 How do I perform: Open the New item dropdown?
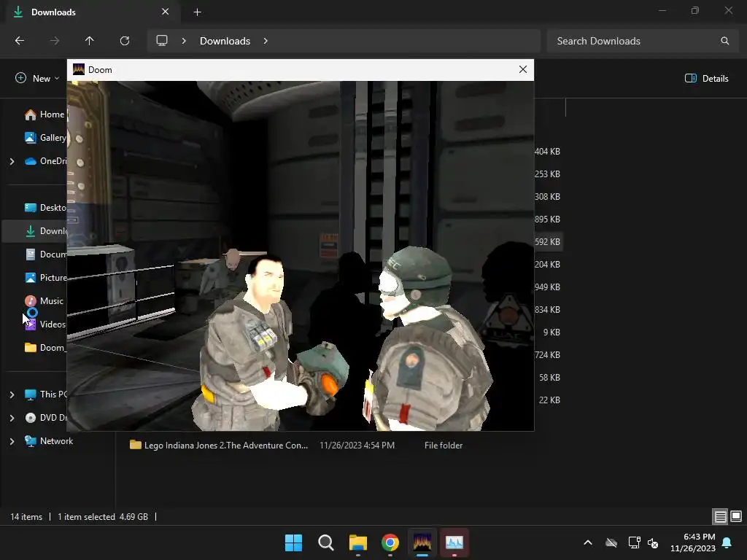(37, 78)
